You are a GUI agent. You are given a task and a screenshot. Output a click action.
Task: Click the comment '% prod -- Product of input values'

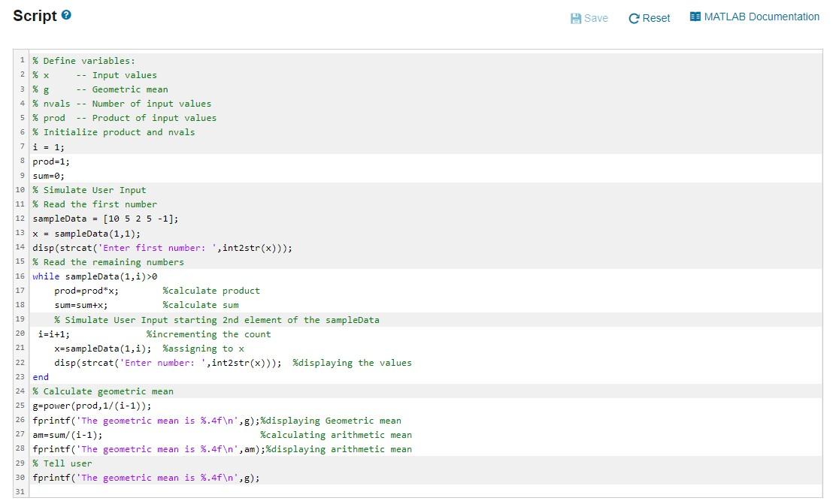click(125, 118)
